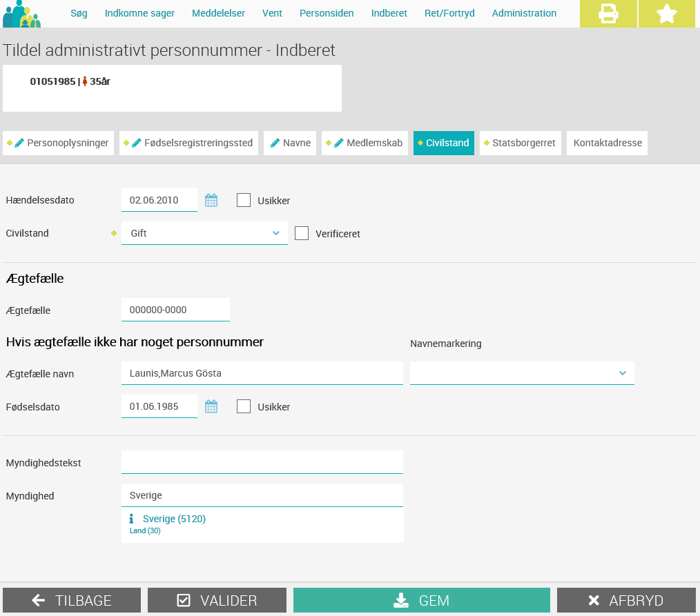Select the Civilstand tab
This screenshot has width=700, height=616.
[x=444, y=143]
